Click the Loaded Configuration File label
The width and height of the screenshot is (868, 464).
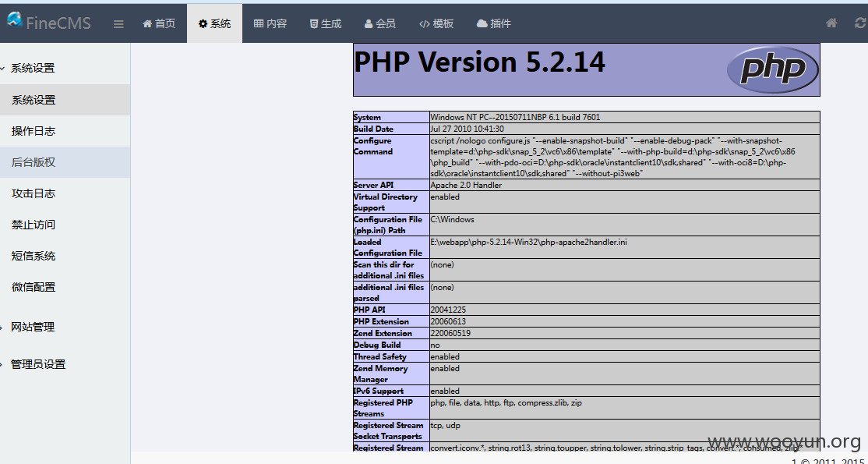pos(388,248)
